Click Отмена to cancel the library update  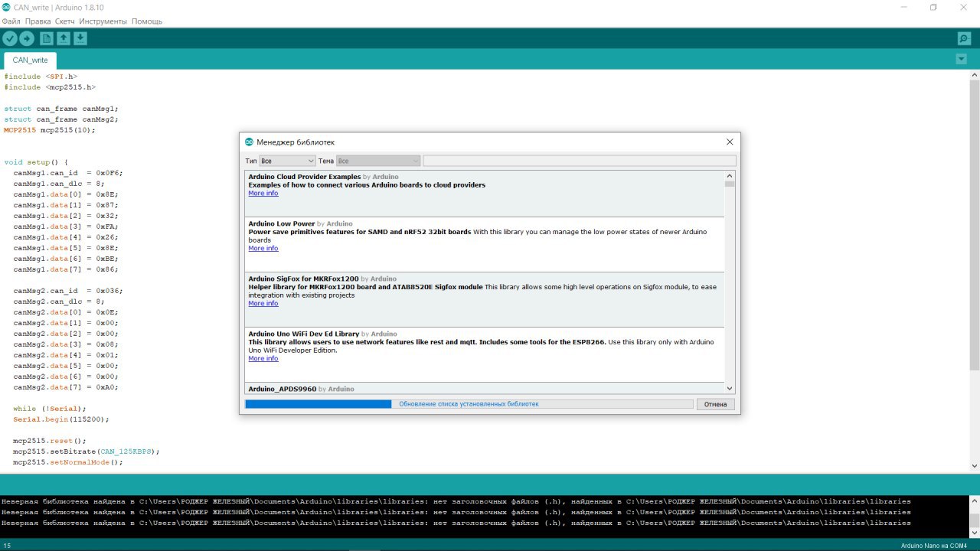715,404
